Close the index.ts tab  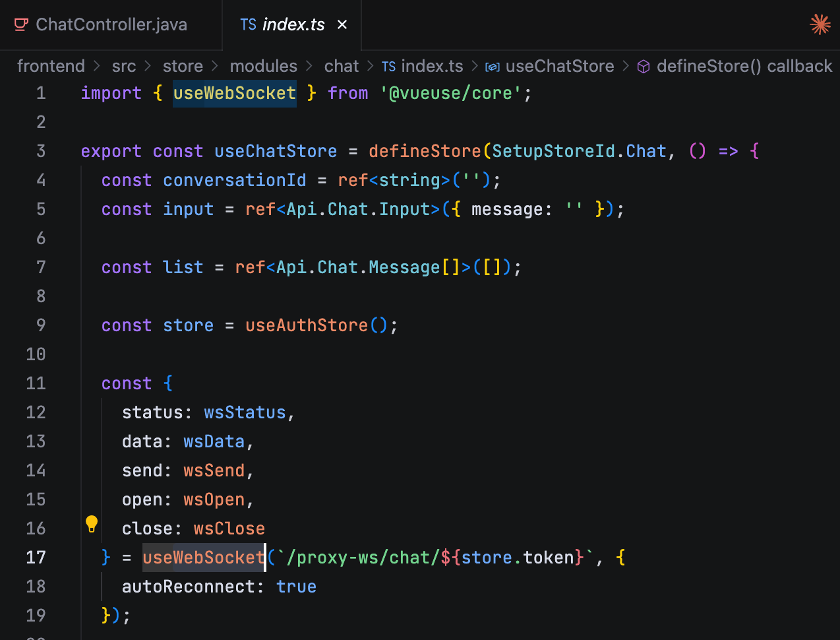pos(342,25)
